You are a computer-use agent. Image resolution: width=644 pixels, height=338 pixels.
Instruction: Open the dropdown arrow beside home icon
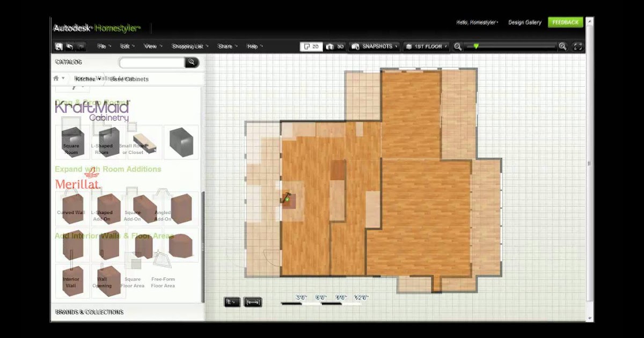coord(63,78)
